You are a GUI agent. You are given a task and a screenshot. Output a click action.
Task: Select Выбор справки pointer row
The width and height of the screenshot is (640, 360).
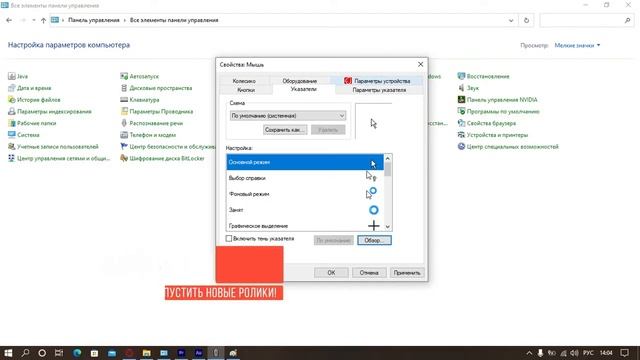tap(305, 178)
